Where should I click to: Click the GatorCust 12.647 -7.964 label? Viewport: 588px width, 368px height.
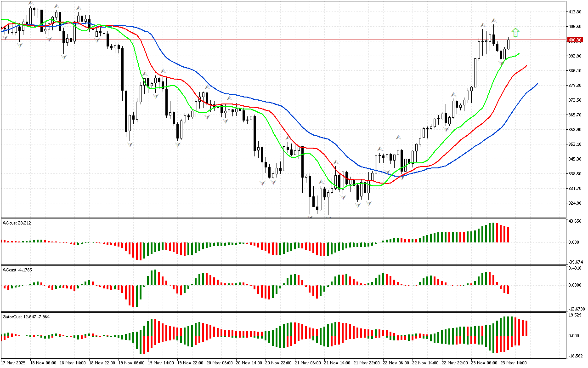(x=26, y=316)
